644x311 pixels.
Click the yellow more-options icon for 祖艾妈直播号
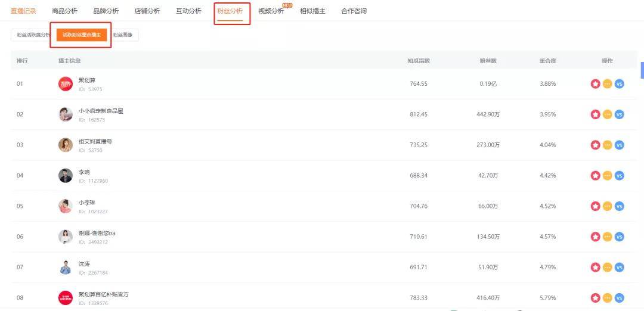[607, 145]
